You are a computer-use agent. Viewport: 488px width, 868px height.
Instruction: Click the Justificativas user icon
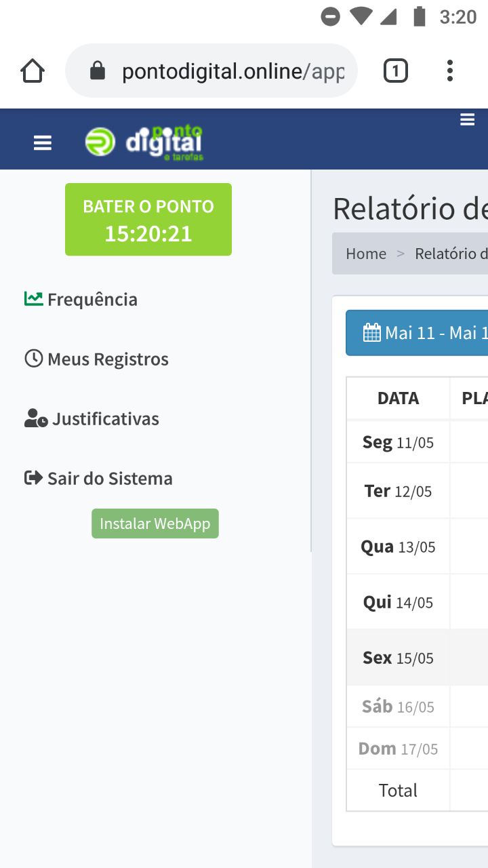[x=33, y=418]
